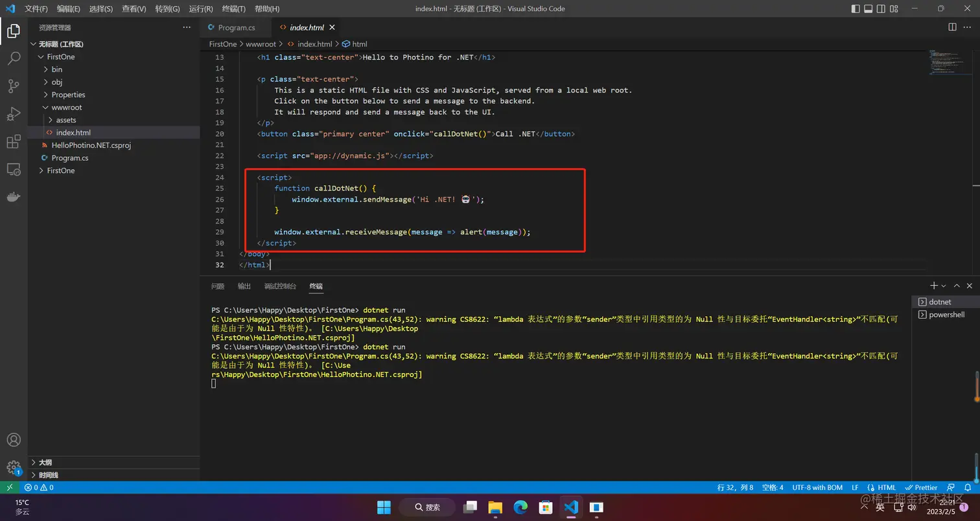
Task: Click wwwroot in the breadcrumb
Action: click(261, 44)
